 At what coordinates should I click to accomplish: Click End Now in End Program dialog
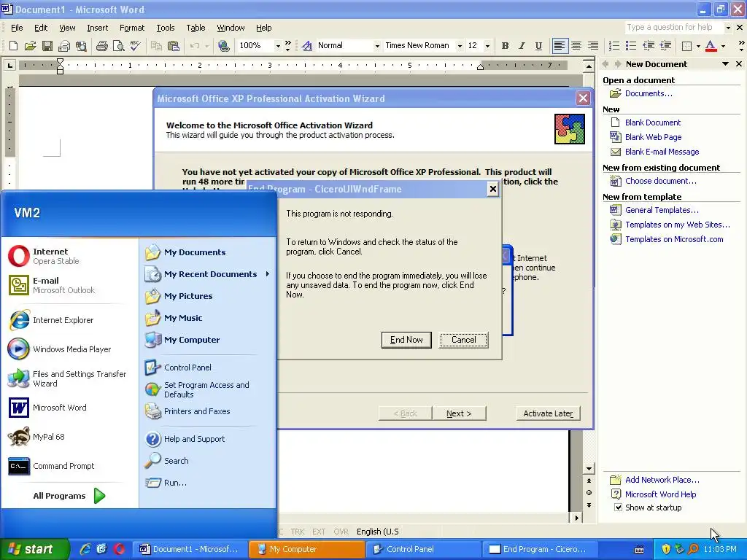click(406, 340)
